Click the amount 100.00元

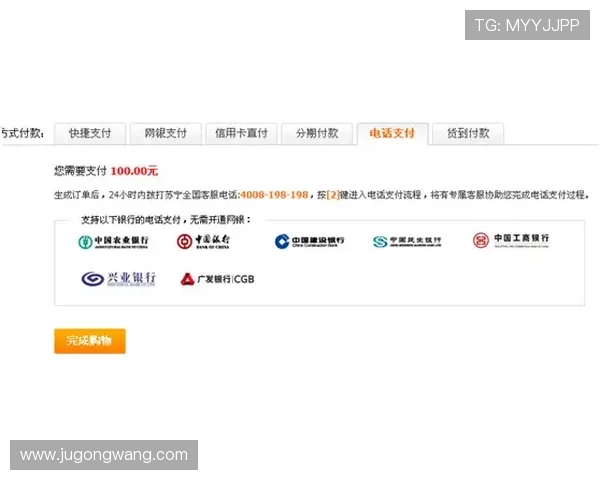pyautogui.click(x=134, y=171)
